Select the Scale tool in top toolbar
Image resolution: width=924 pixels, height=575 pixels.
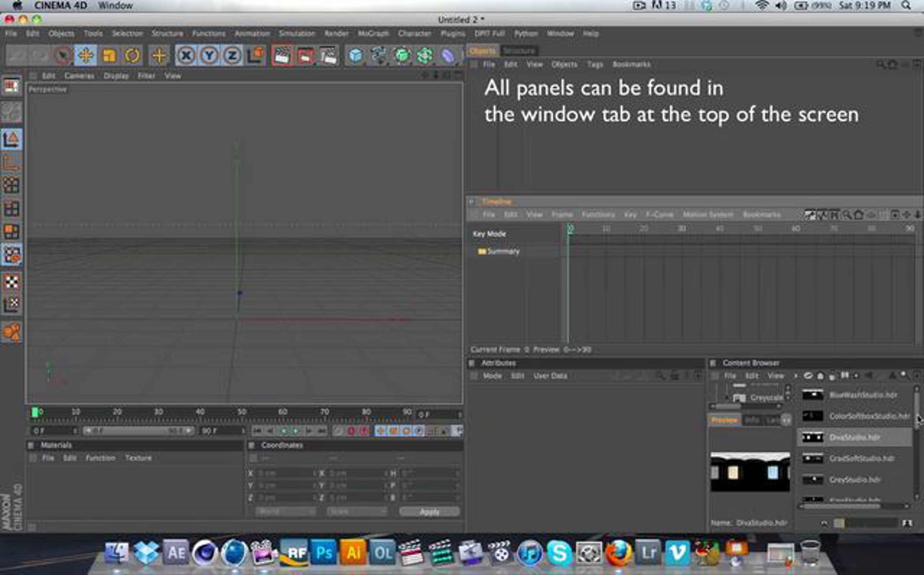coord(109,55)
